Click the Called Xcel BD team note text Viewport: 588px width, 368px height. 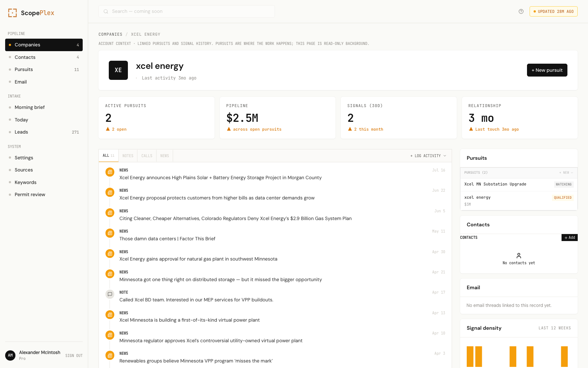196,300
